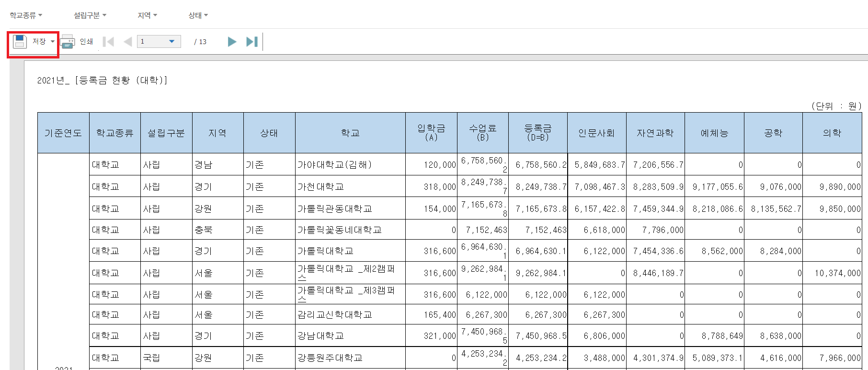Click the 8,788,649 예체능 value
The height and width of the screenshot is (370, 868).
coord(722,336)
